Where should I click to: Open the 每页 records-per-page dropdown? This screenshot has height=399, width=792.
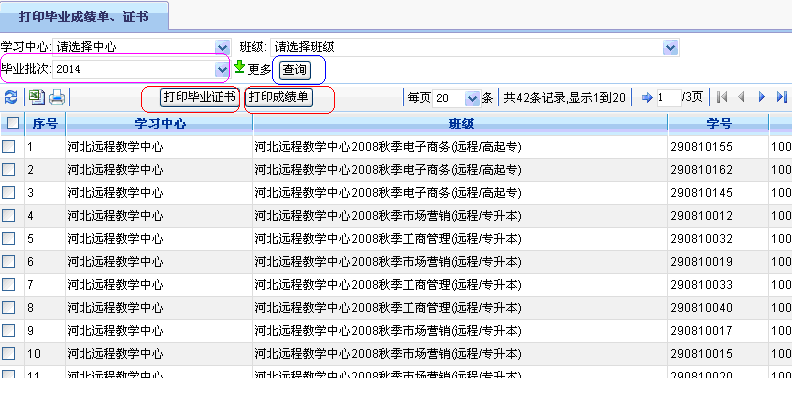click(472, 98)
